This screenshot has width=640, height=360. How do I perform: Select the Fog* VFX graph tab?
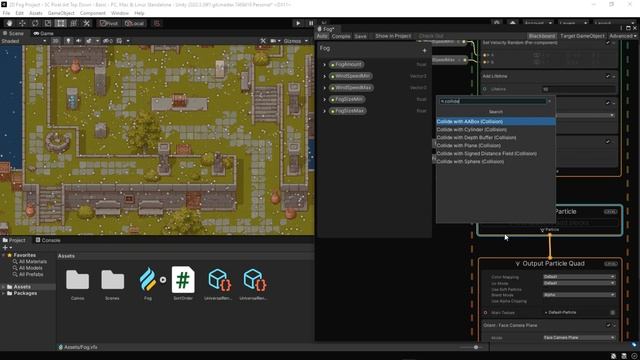click(x=327, y=29)
